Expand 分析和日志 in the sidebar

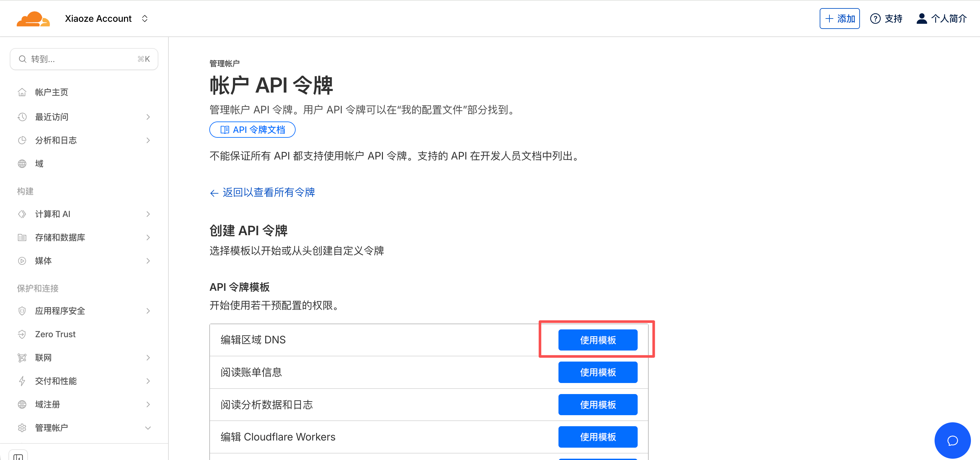[148, 140]
